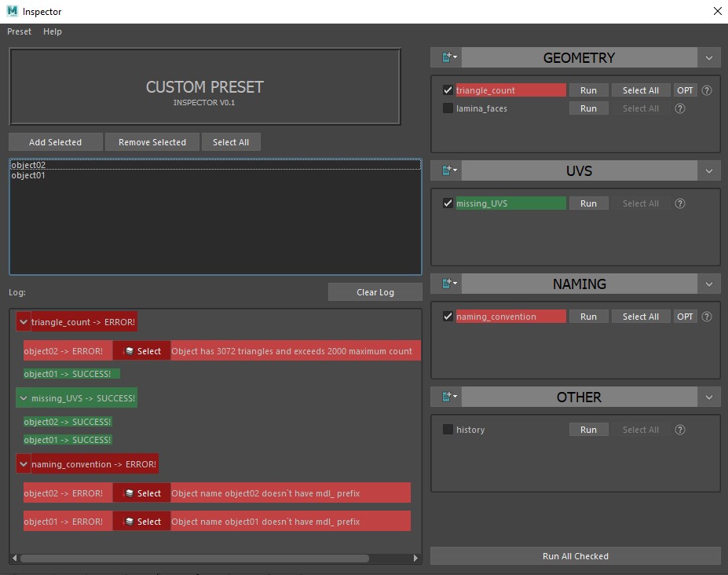Click the add-check icon in the NAMING header

pyautogui.click(x=446, y=283)
